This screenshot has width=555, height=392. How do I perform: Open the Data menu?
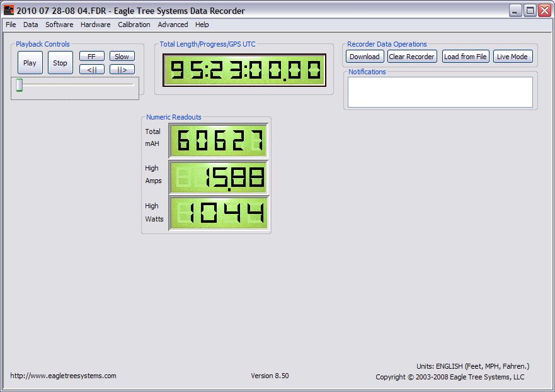click(x=31, y=25)
